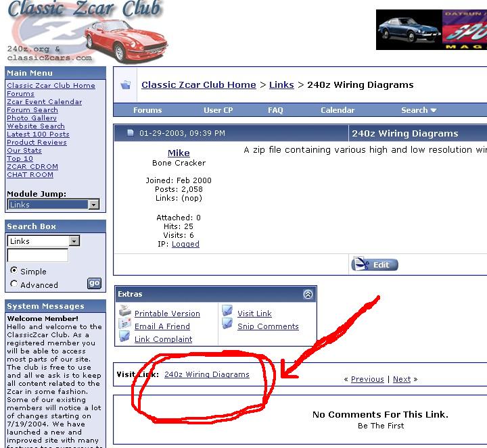
Task: Open the Links breadcrumb link
Action: (281, 84)
